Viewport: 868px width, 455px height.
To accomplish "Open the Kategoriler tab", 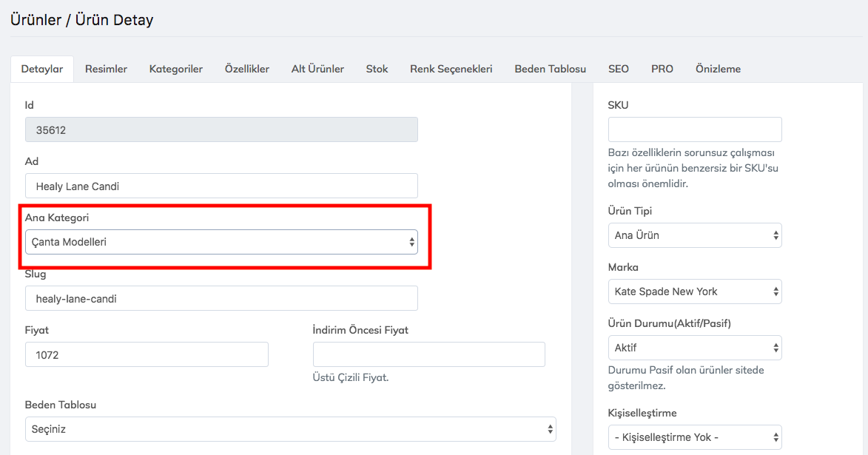I will point(176,69).
